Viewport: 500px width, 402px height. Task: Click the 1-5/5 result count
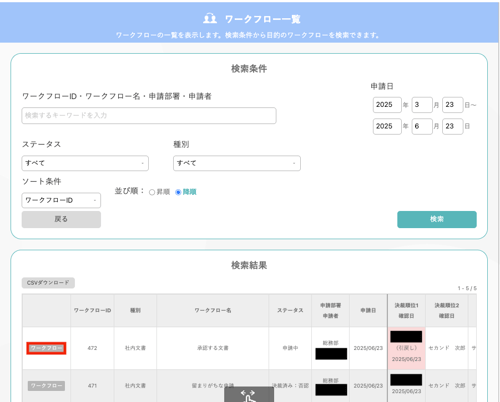tap(467, 288)
